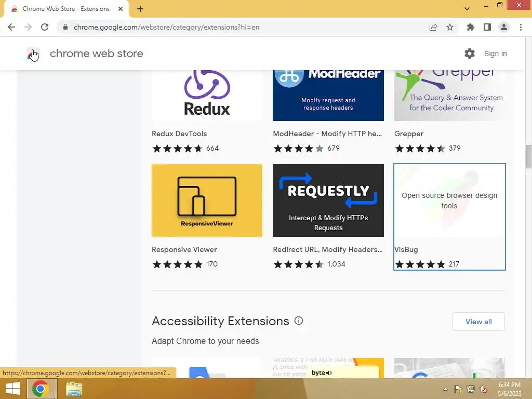This screenshot has width=532, height=399.
Task: Open ModHeader extension image
Action: [x=328, y=96]
